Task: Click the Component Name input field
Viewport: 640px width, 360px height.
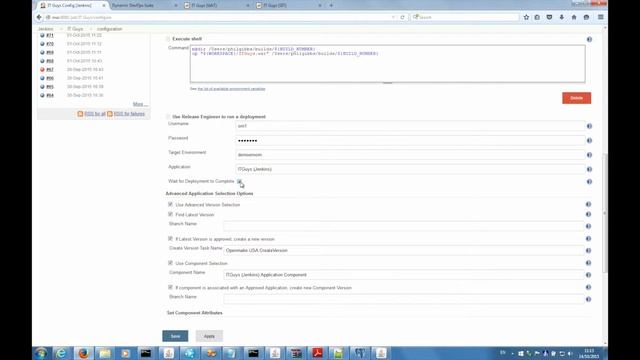Action: pyautogui.click(x=404, y=275)
